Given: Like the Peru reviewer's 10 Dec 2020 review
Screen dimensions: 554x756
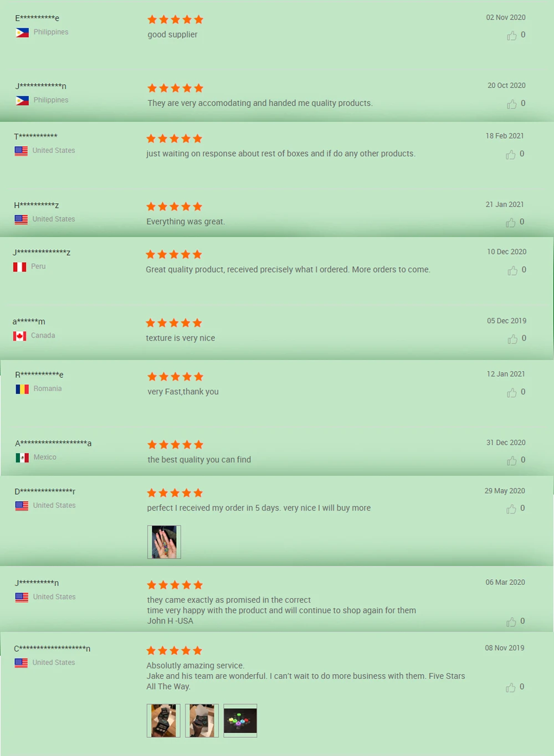Looking at the screenshot, I should [513, 271].
